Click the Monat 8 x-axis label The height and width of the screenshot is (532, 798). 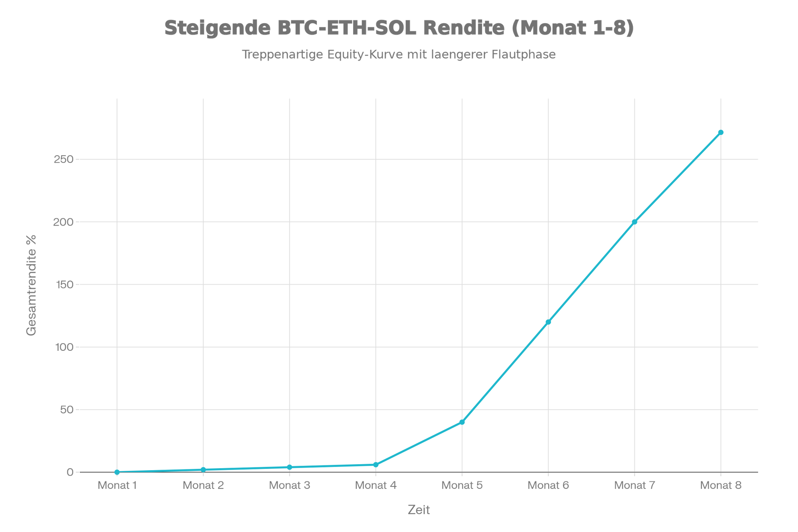click(721, 485)
